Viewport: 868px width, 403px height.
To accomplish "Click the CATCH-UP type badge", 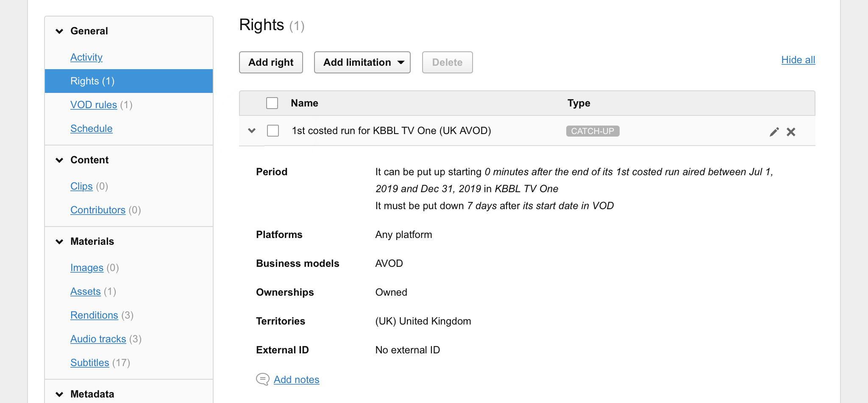I will (593, 131).
